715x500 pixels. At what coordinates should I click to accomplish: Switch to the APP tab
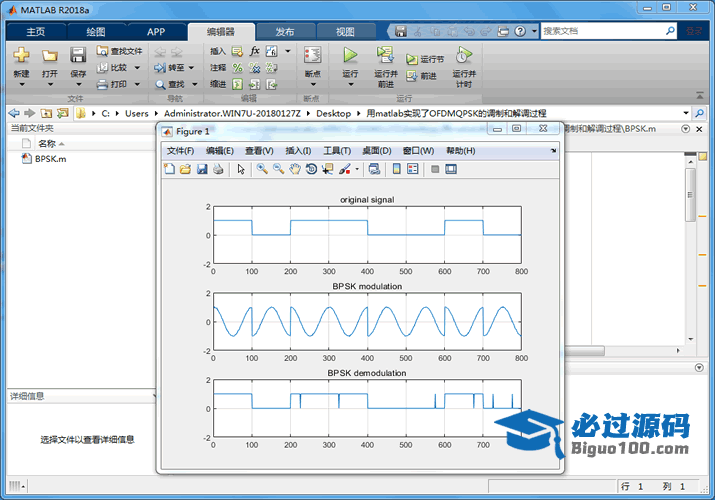[x=155, y=31]
